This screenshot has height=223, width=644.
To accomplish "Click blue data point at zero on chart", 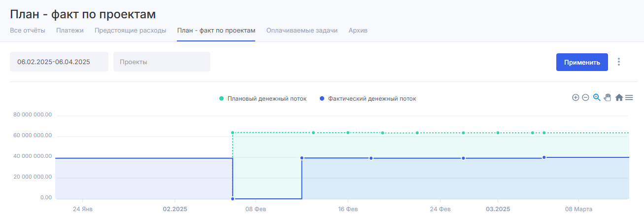I will click(233, 199).
